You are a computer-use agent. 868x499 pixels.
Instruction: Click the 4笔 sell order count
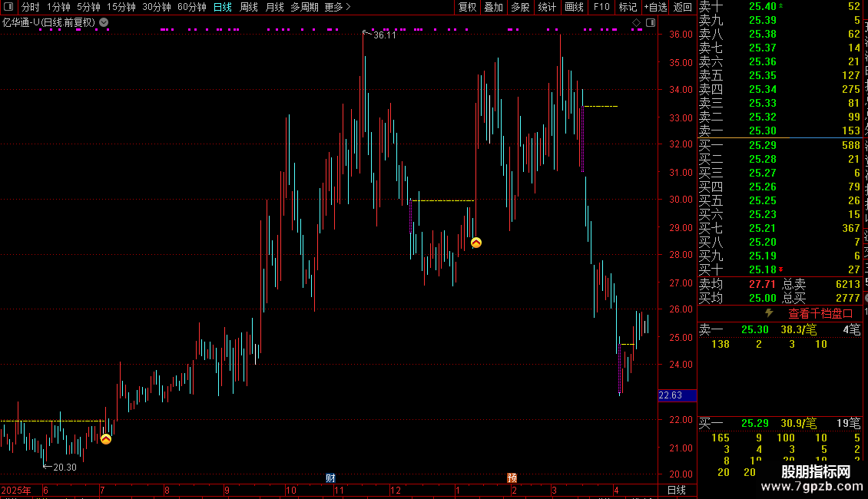851,329
